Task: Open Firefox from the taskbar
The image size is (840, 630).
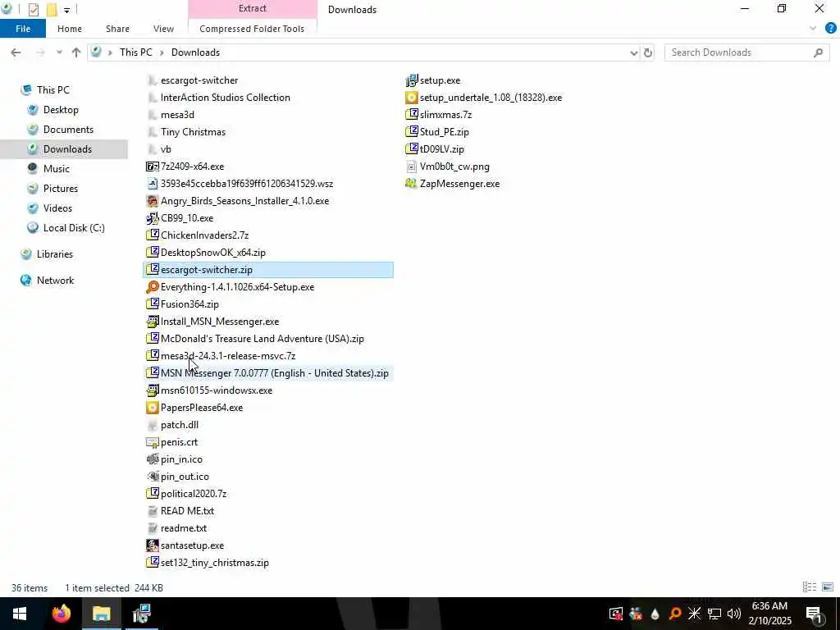Action: pos(61,614)
